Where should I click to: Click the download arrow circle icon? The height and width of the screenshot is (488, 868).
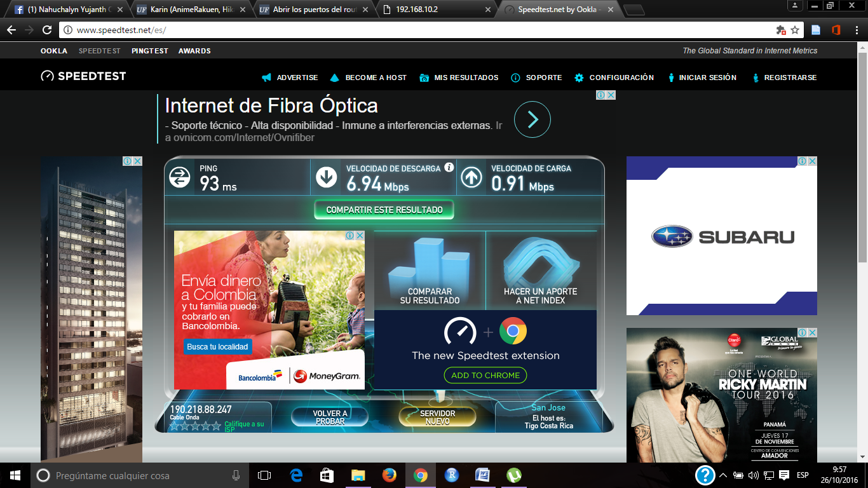pos(327,177)
